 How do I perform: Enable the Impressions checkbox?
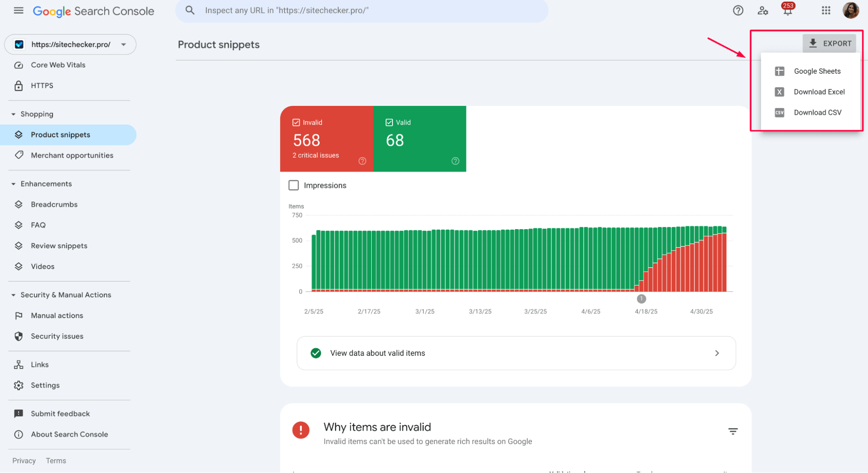click(294, 185)
